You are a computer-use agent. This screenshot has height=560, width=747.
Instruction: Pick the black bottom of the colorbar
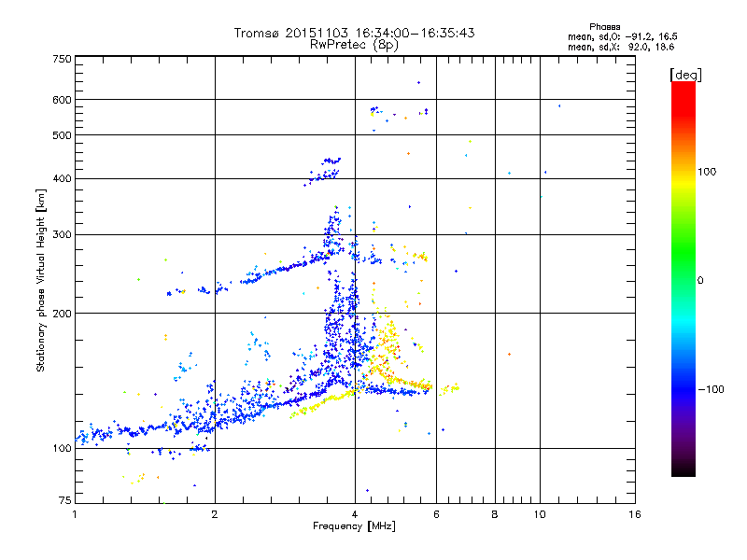coord(684,470)
